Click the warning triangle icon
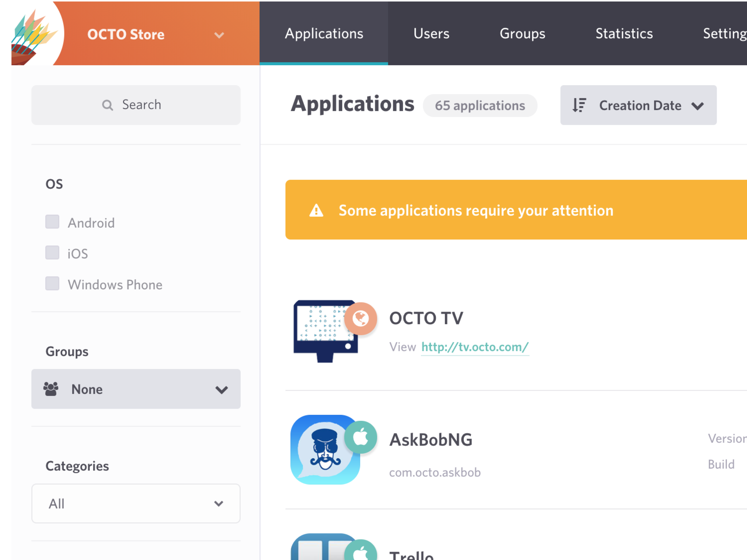The width and height of the screenshot is (747, 560). pyautogui.click(x=316, y=210)
